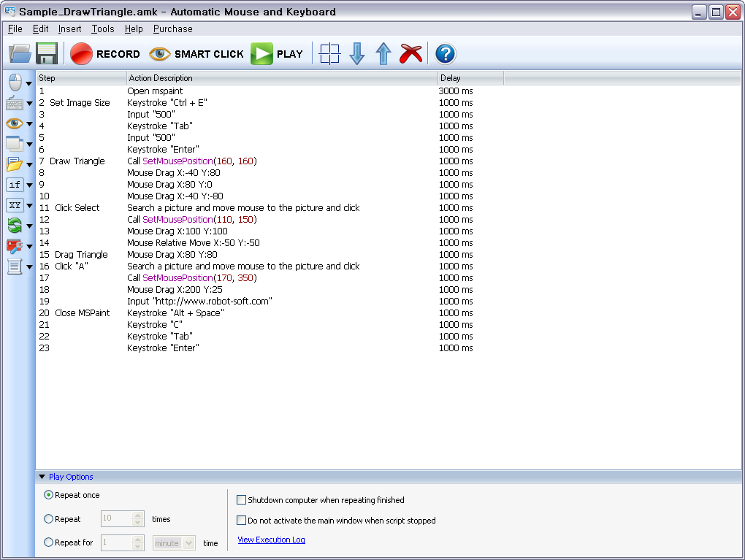Click the XY position icon in sidebar

tap(15, 204)
